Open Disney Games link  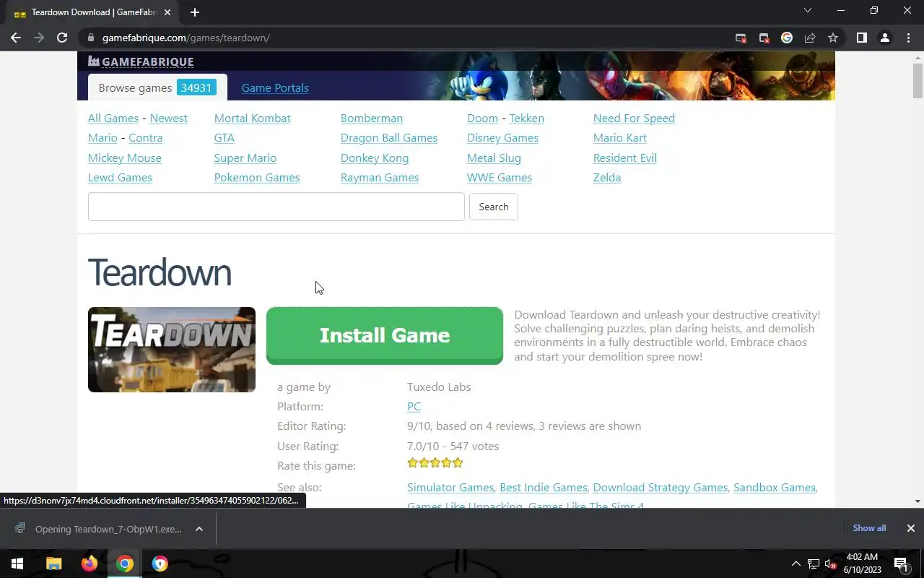tap(502, 138)
